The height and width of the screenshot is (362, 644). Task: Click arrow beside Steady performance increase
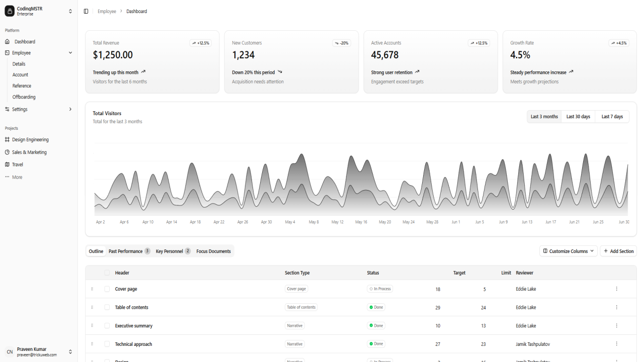571,72
